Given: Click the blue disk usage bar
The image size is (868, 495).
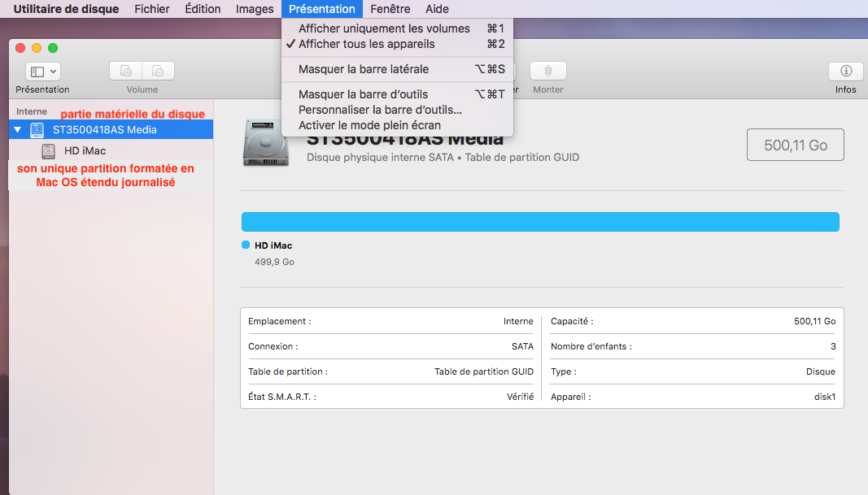Looking at the screenshot, I should [540, 222].
